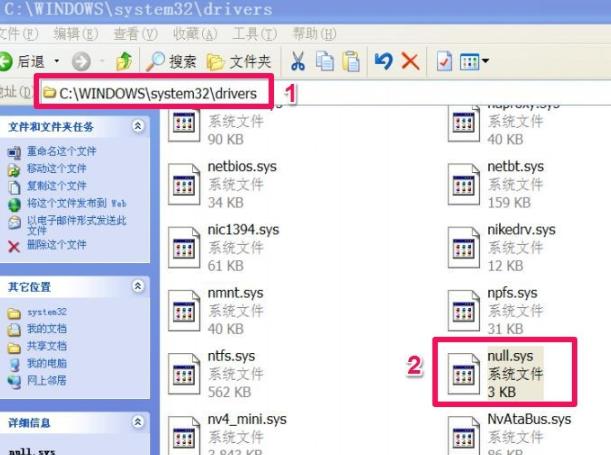Click the red Delete X toolbar icon

click(410, 61)
